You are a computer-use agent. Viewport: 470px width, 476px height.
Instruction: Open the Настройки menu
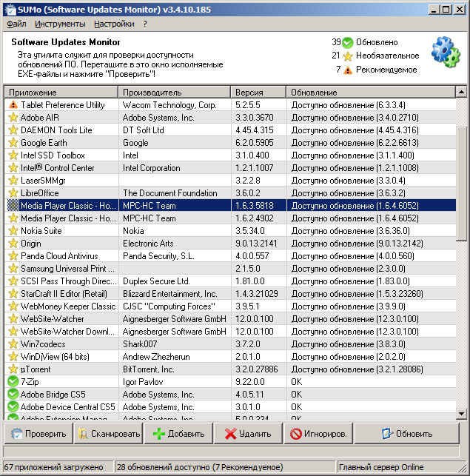(x=114, y=24)
